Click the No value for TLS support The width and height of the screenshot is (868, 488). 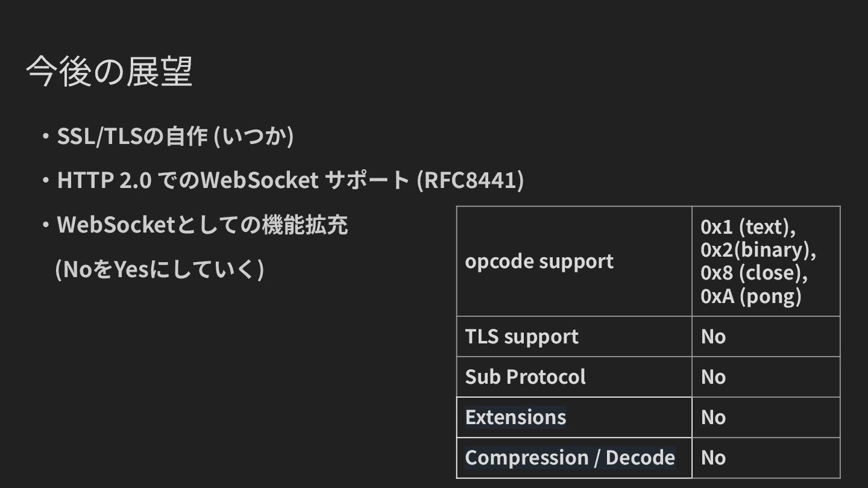click(713, 336)
